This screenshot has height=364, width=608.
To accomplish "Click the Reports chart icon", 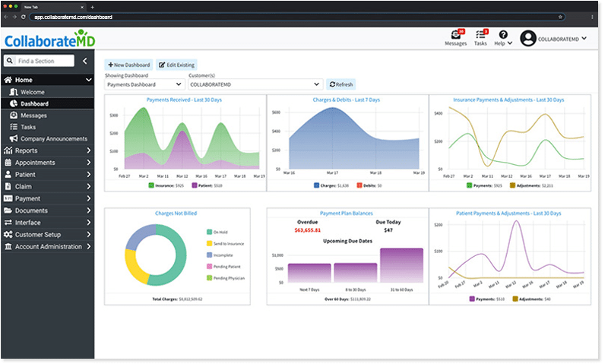I will coord(8,151).
